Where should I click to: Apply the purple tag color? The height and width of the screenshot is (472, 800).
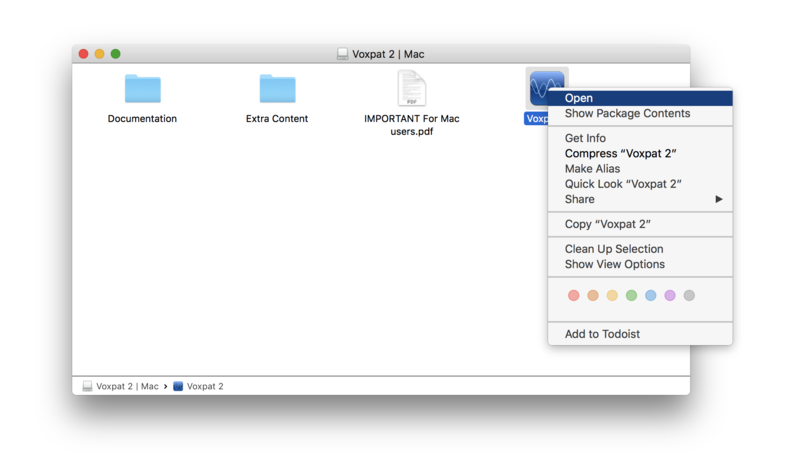point(670,295)
